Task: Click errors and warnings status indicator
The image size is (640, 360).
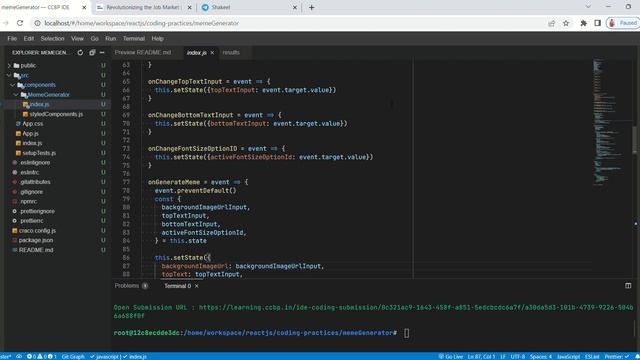Action: point(42,356)
